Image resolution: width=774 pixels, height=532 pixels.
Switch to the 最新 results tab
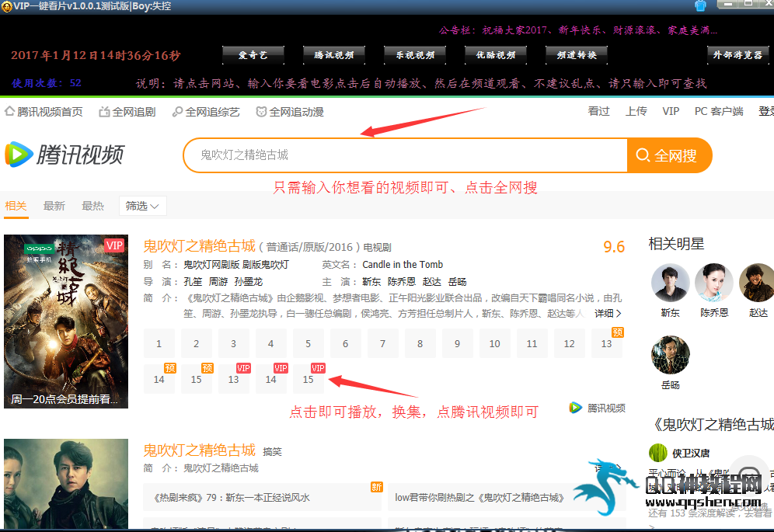[x=54, y=206]
